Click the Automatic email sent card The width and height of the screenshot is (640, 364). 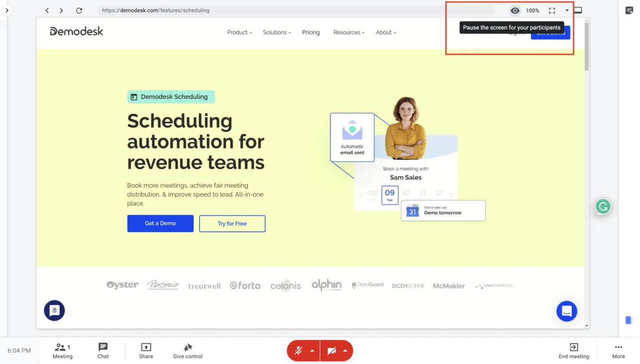352,137
